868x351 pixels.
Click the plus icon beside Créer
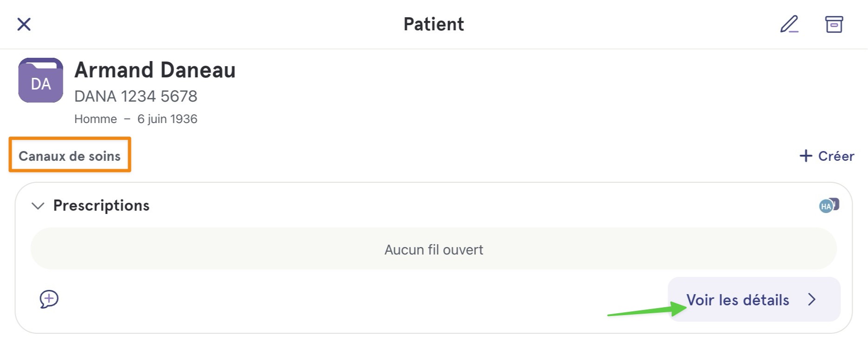(x=806, y=156)
